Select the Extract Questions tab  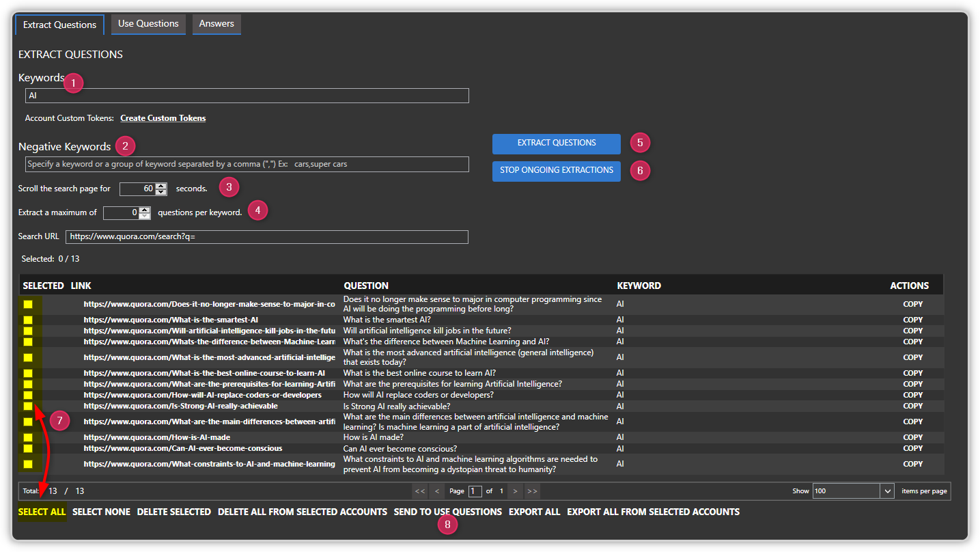[x=59, y=25]
